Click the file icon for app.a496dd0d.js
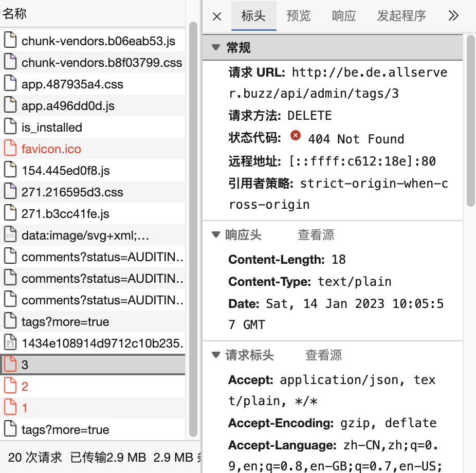Screen dimensions: 476x473 [10, 105]
